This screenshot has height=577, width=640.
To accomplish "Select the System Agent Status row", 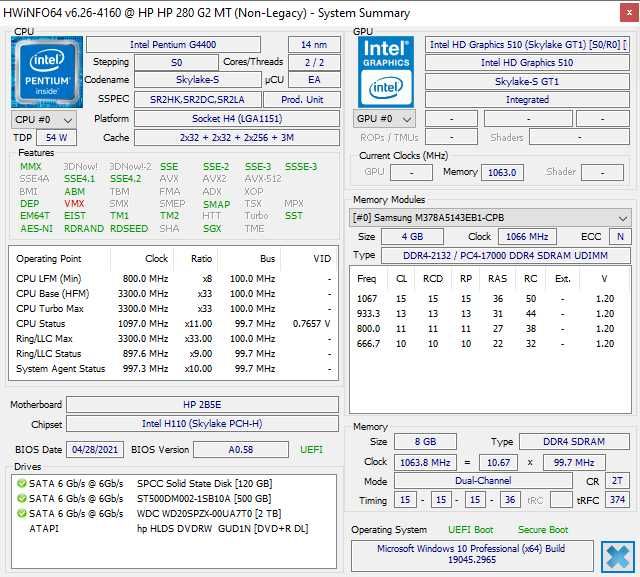I will [173, 369].
